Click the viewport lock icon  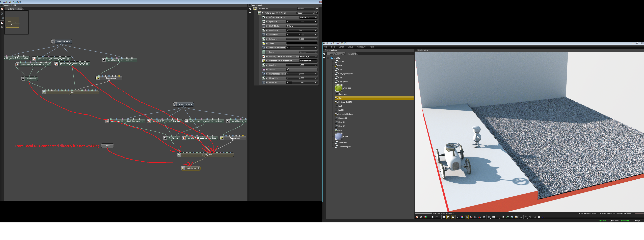click(x=521, y=217)
